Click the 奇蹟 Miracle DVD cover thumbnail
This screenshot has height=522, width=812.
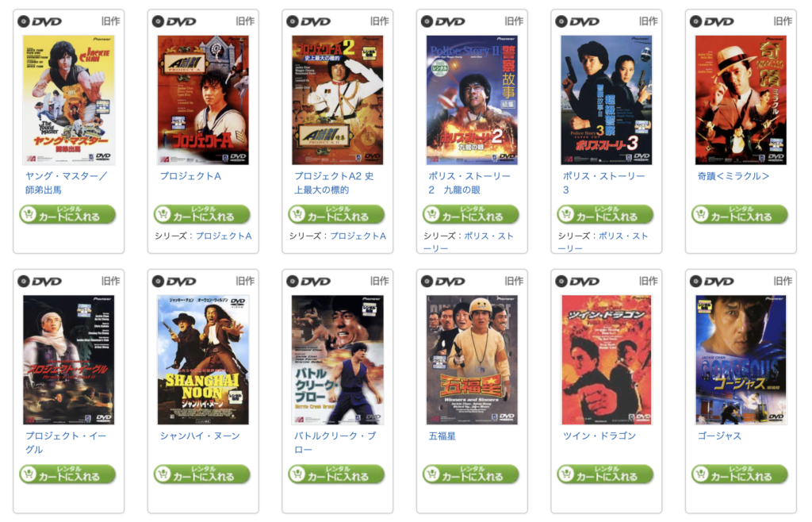point(741,100)
